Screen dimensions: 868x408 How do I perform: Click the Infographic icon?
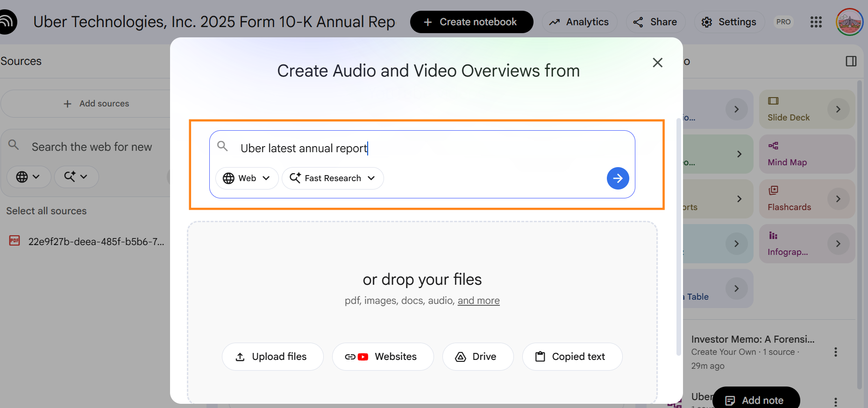click(x=773, y=235)
